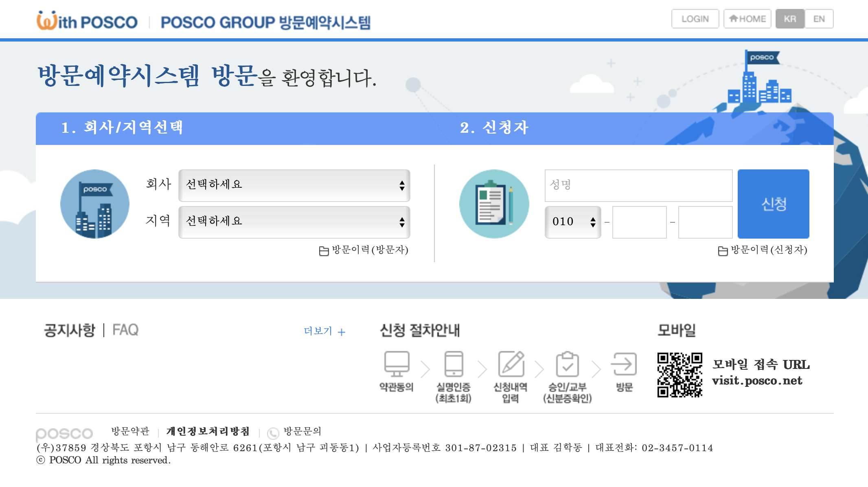Scan-click the mobile QR code image
The width and height of the screenshot is (868, 487).
pos(680,375)
